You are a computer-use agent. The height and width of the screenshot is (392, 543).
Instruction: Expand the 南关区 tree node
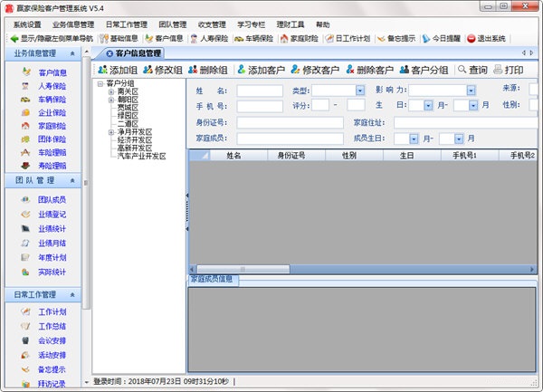tap(111, 91)
